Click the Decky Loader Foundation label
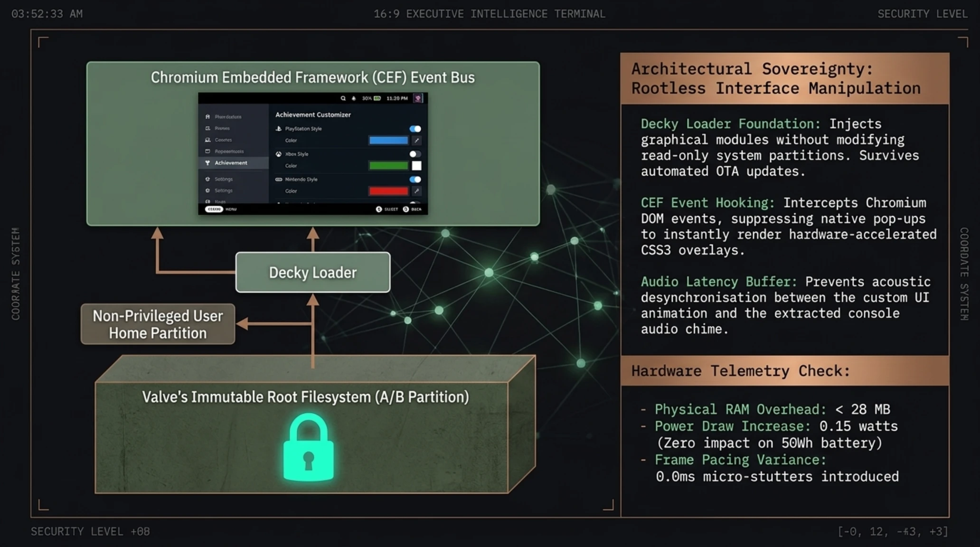The height and width of the screenshot is (547, 980). click(x=731, y=124)
